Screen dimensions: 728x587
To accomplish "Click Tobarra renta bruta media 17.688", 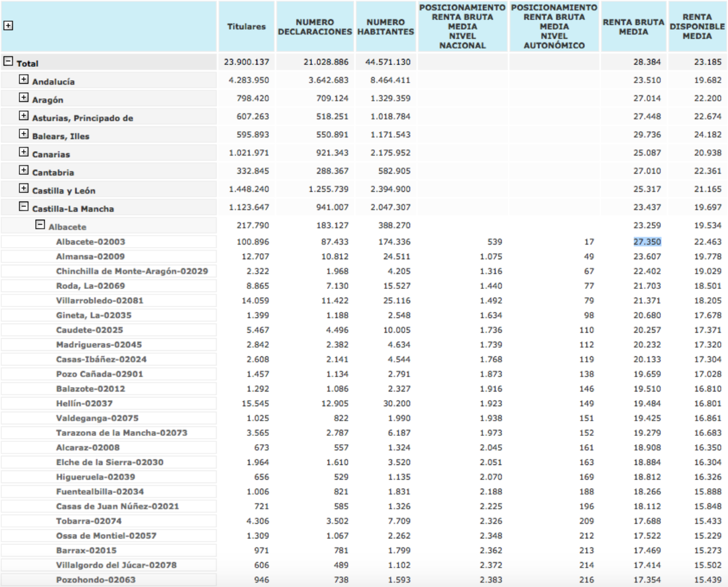I will coord(648,521).
